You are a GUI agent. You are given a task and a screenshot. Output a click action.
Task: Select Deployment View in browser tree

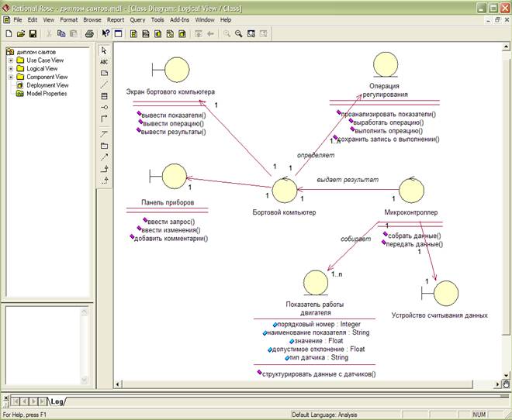[x=47, y=85]
